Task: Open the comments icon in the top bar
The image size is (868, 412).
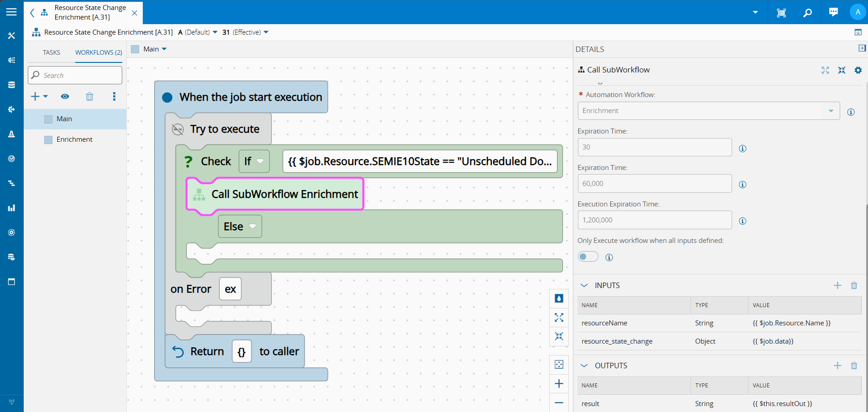Action: pyautogui.click(x=833, y=12)
